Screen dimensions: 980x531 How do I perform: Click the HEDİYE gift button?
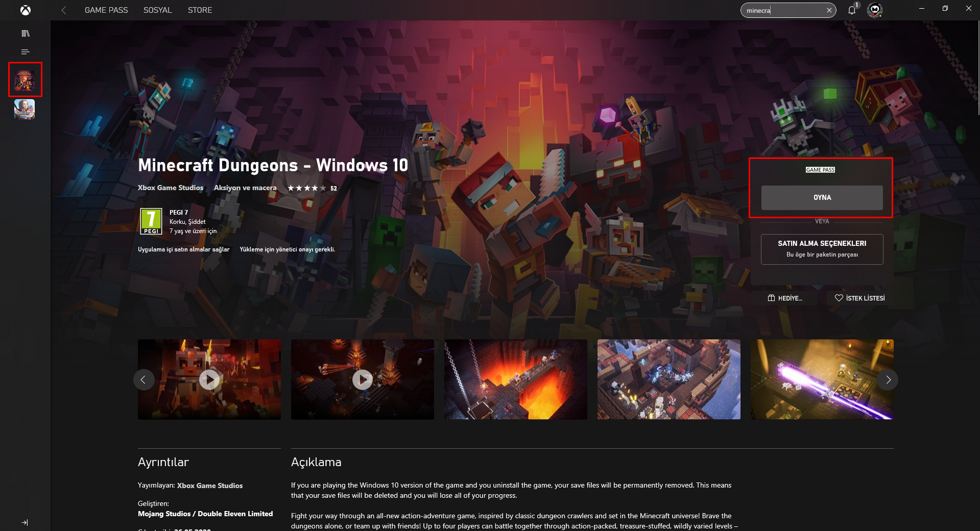tap(785, 298)
